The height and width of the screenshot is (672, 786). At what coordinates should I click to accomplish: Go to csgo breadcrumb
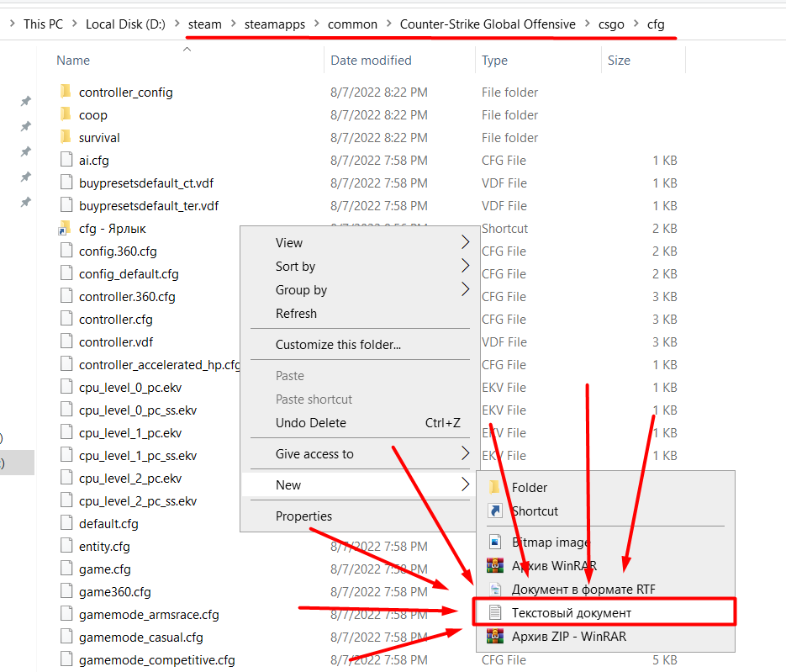(x=611, y=24)
